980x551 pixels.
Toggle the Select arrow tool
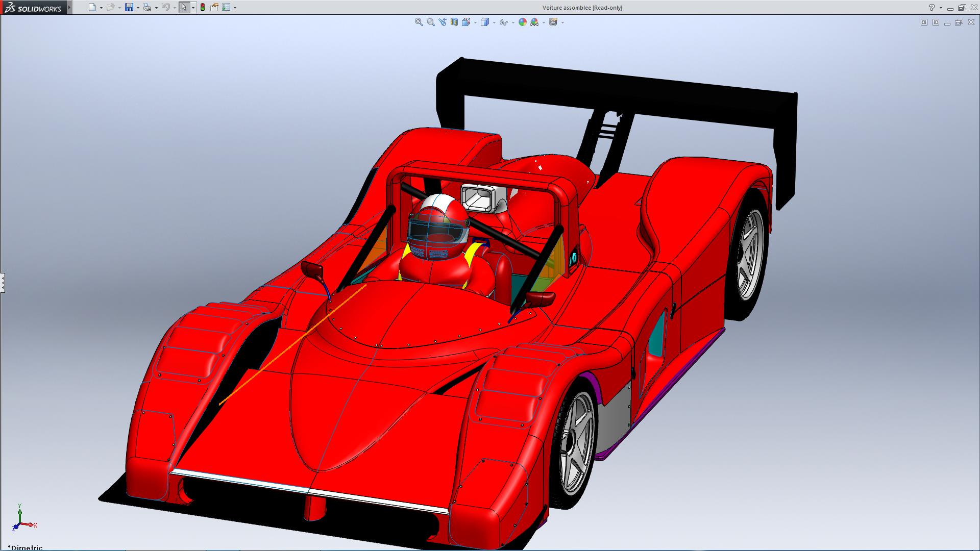point(184,7)
